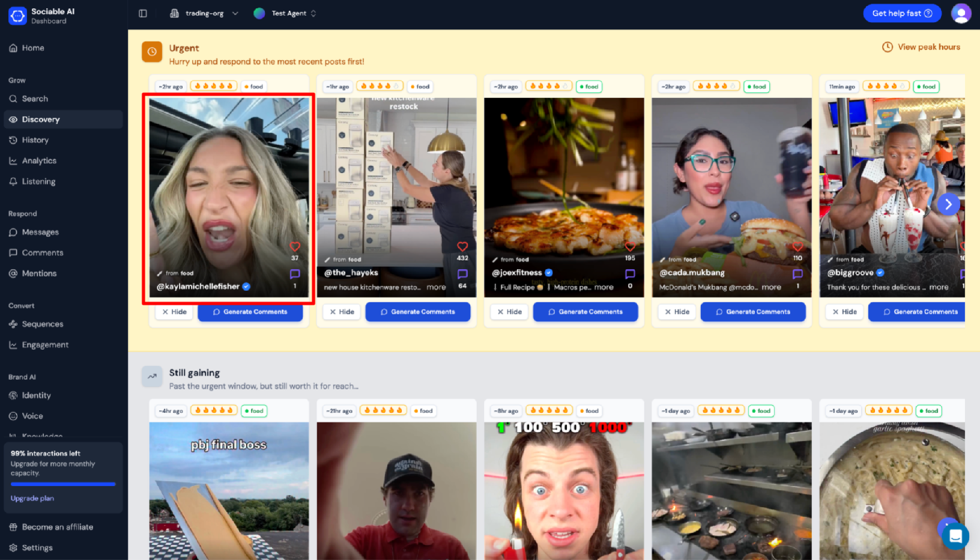Click the comment icon on kaylamichellefisher post
Viewport: 980px width, 560px height.
[x=295, y=274]
